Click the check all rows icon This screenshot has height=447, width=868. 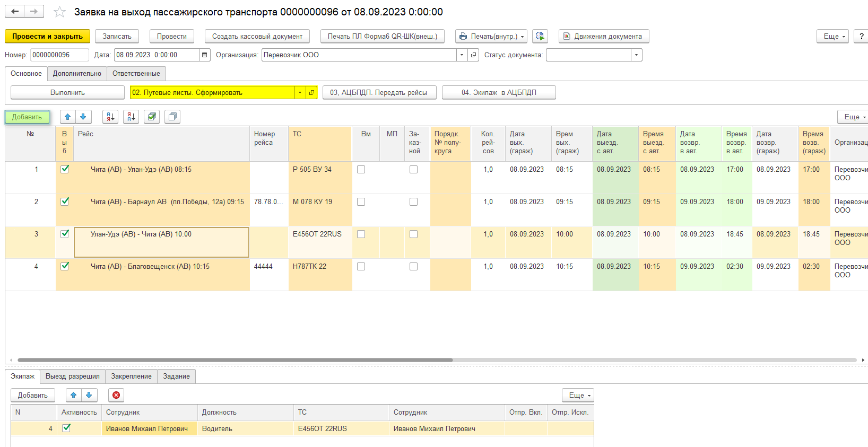[x=152, y=117]
